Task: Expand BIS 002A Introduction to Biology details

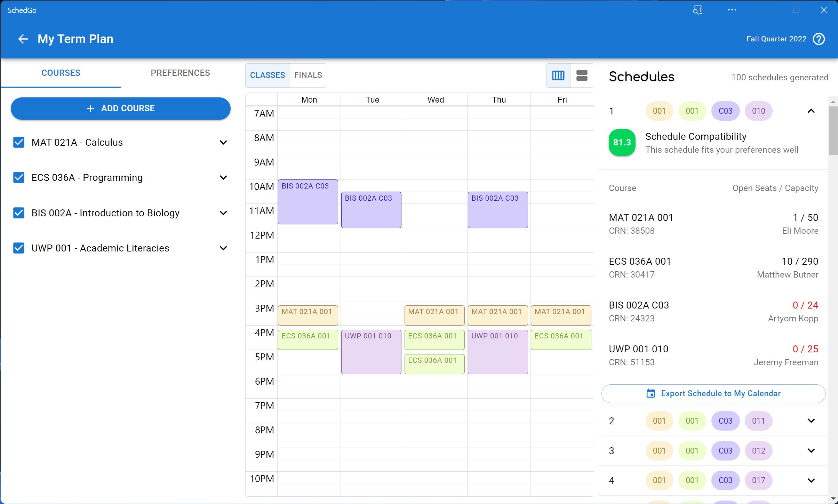Action: (x=223, y=213)
